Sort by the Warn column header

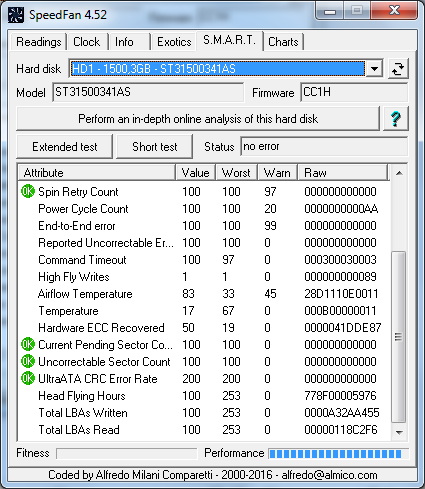tap(277, 173)
